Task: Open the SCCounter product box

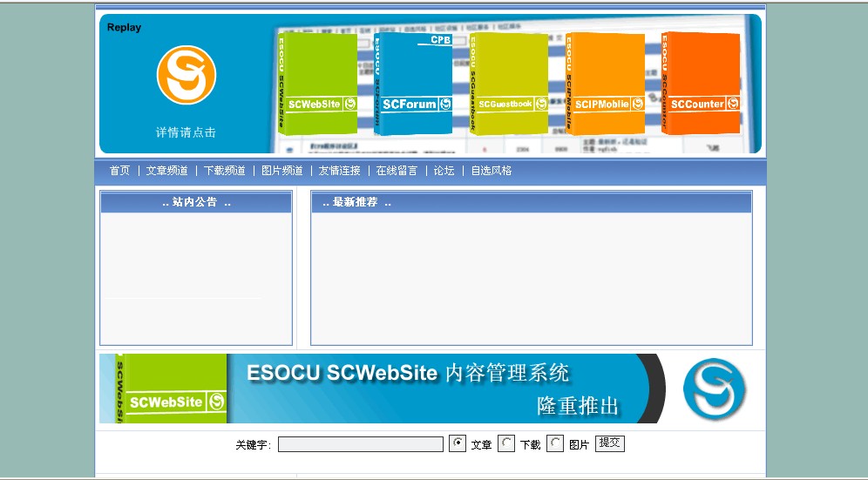Action: (x=701, y=84)
